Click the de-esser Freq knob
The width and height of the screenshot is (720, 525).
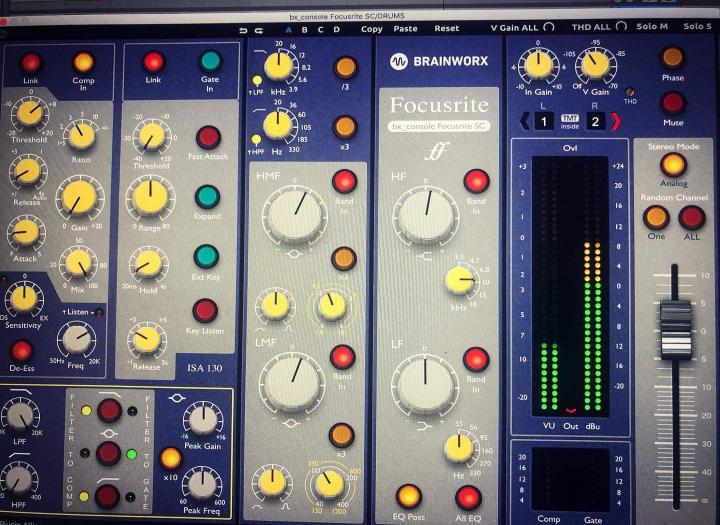click(x=77, y=339)
